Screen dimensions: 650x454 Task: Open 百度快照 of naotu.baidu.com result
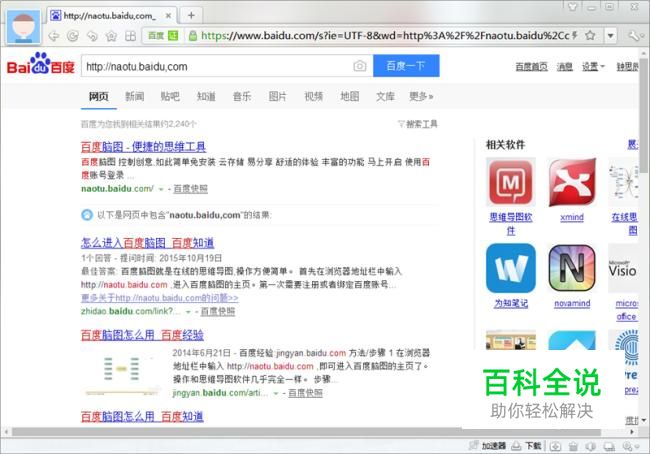[x=190, y=189]
